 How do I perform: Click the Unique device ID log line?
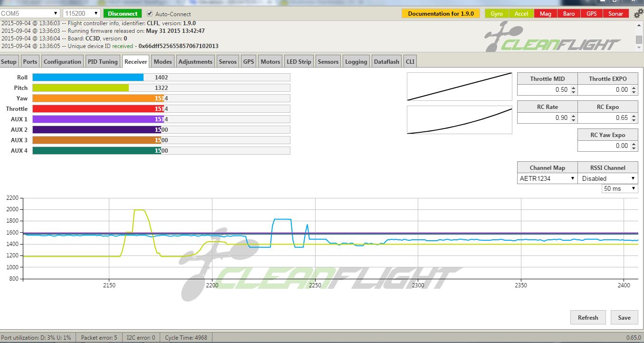110,46
